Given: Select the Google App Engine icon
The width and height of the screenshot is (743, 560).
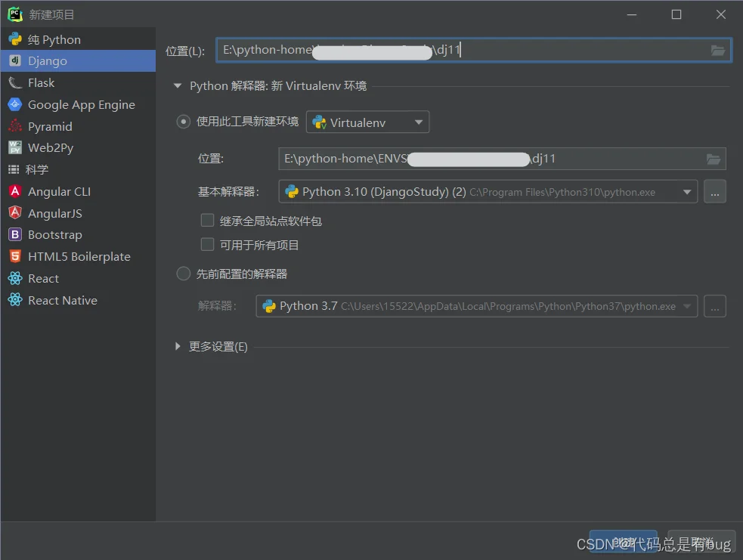Looking at the screenshot, I should (x=15, y=105).
